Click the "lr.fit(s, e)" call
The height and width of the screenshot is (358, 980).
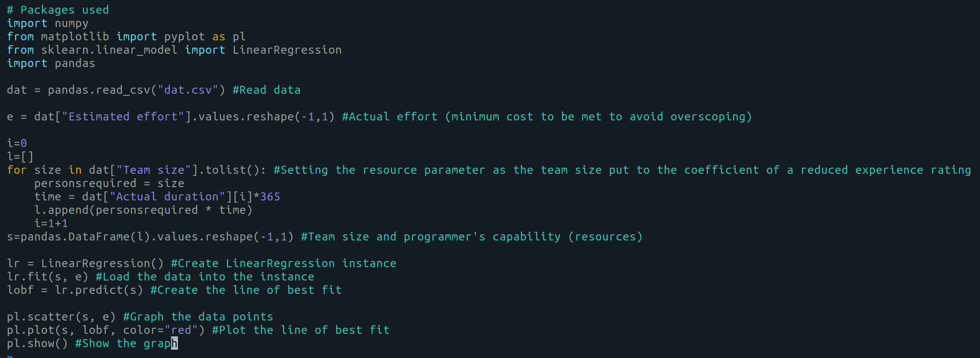coord(47,277)
